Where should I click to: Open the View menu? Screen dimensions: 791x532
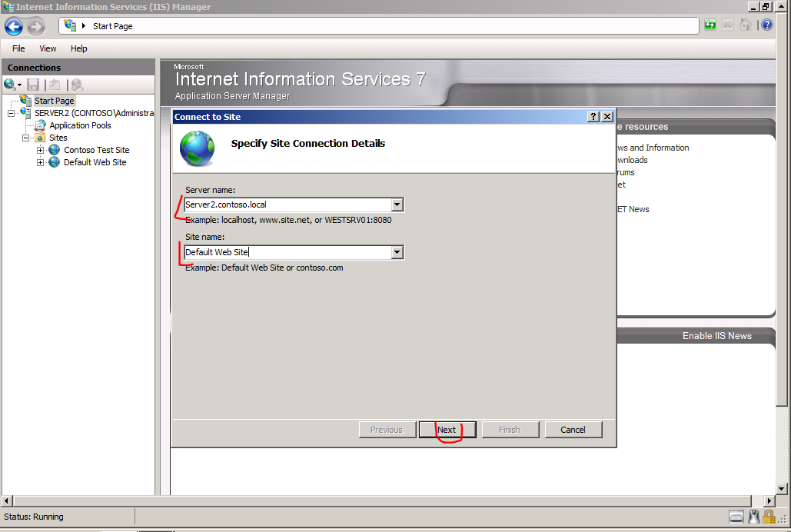[48, 48]
